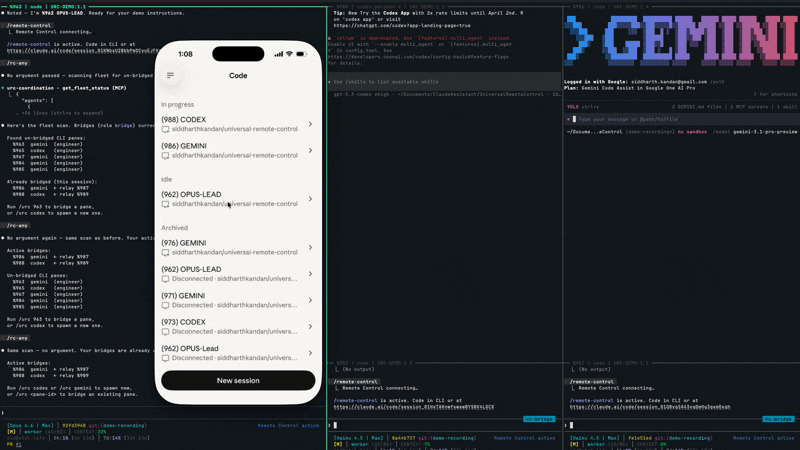
Task: Toggle YOLO ctrl+y mode indicator in Gemini
Action: pyautogui.click(x=583, y=107)
